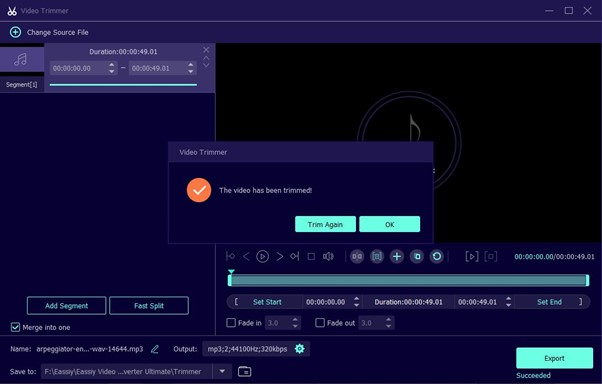Click the bracketed clip toolbar icon
The width and height of the screenshot is (602, 384).
coord(377,256)
